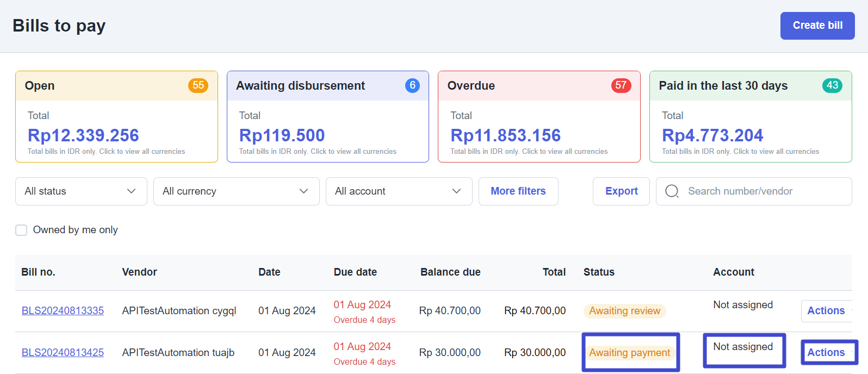Toggle the Owned by me only checkbox

coord(21,230)
